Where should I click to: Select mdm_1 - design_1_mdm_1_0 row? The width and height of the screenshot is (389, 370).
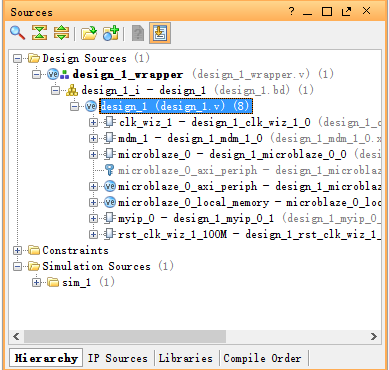tap(250, 138)
